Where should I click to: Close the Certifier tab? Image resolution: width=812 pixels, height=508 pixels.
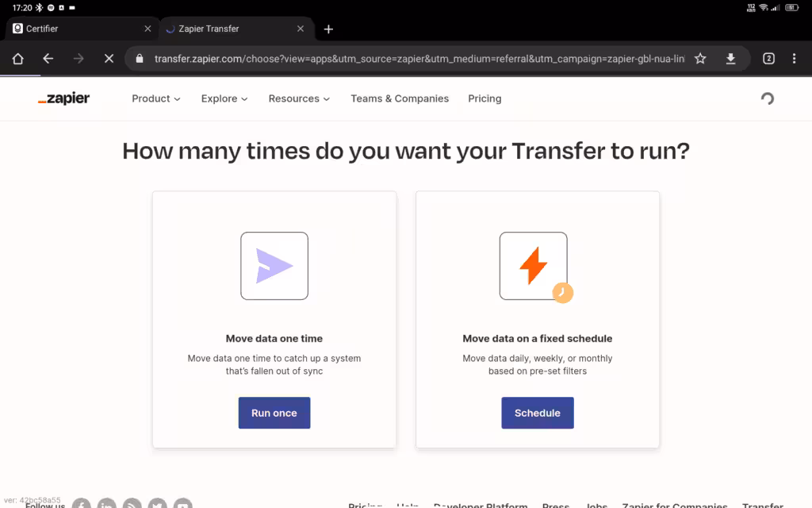(x=147, y=29)
